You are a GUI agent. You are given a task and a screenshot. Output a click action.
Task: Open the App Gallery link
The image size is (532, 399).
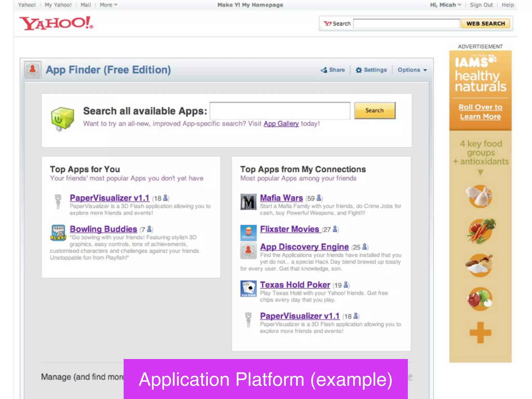(x=281, y=123)
